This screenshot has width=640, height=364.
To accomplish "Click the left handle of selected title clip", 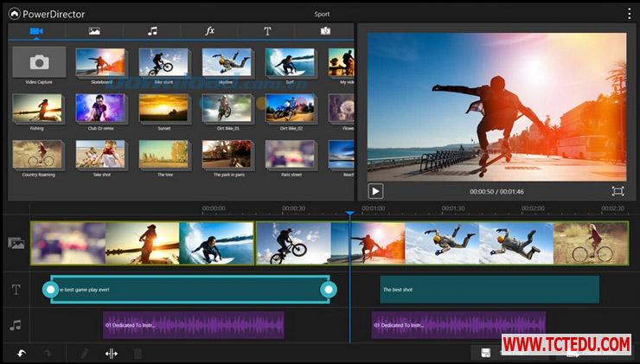I will [51, 290].
